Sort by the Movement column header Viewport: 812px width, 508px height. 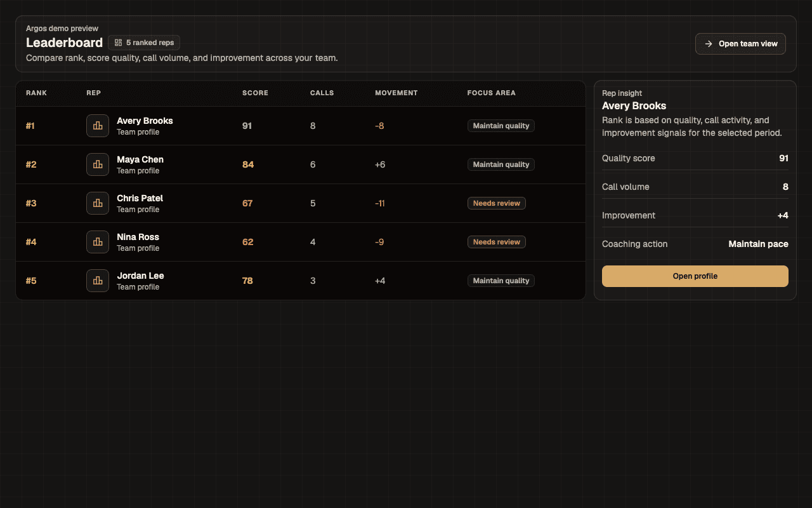tap(396, 93)
